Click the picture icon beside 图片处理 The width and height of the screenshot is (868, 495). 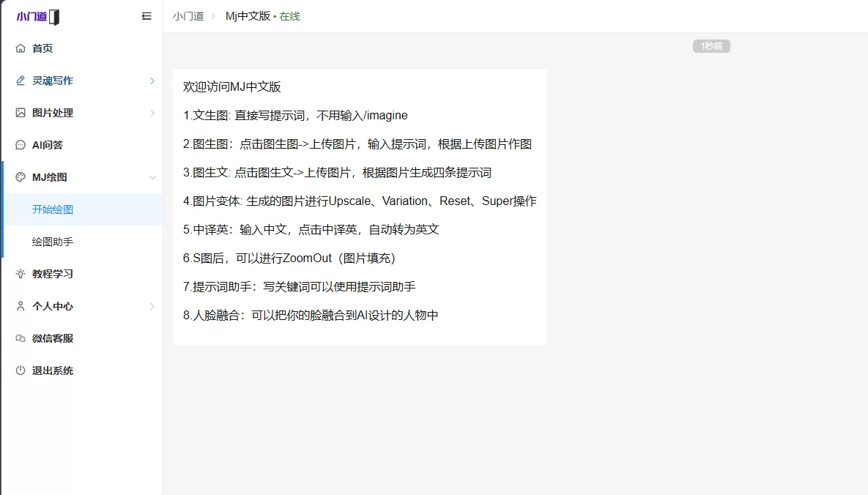(x=21, y=113)
